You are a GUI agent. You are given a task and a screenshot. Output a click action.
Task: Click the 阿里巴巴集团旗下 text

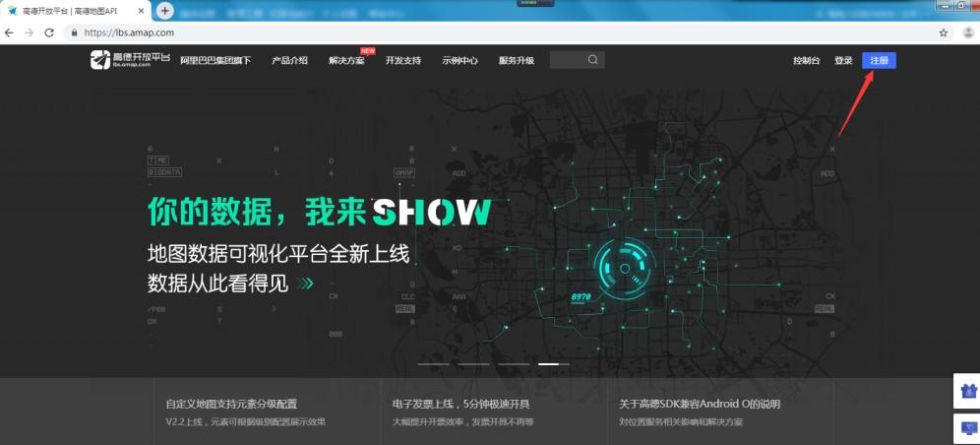[215, 61]
